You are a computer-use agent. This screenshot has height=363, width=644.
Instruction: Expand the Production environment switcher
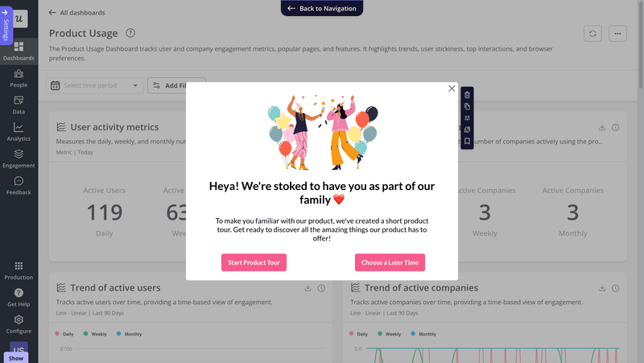19,270
